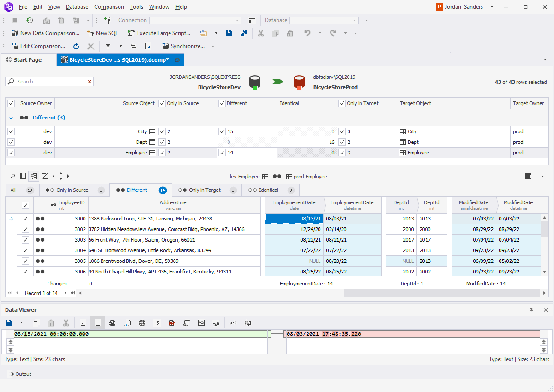Screen dimensions: 554x392
Task: Select the Identical records tab
Action: [x=271, y=190]
